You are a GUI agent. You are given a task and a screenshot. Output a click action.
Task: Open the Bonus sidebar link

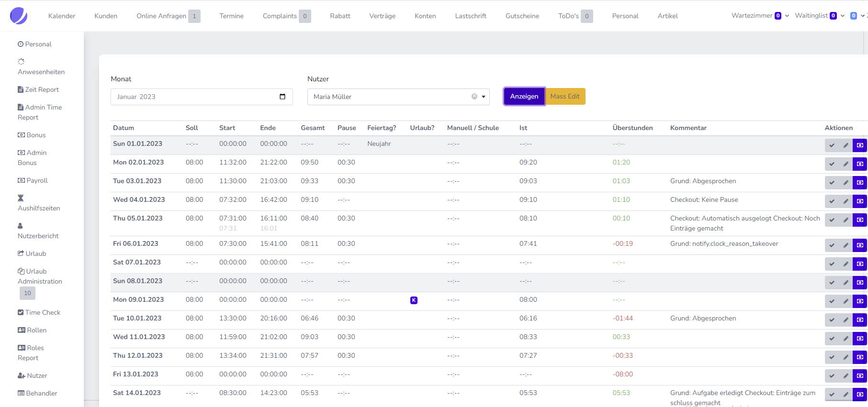(32, 135)
